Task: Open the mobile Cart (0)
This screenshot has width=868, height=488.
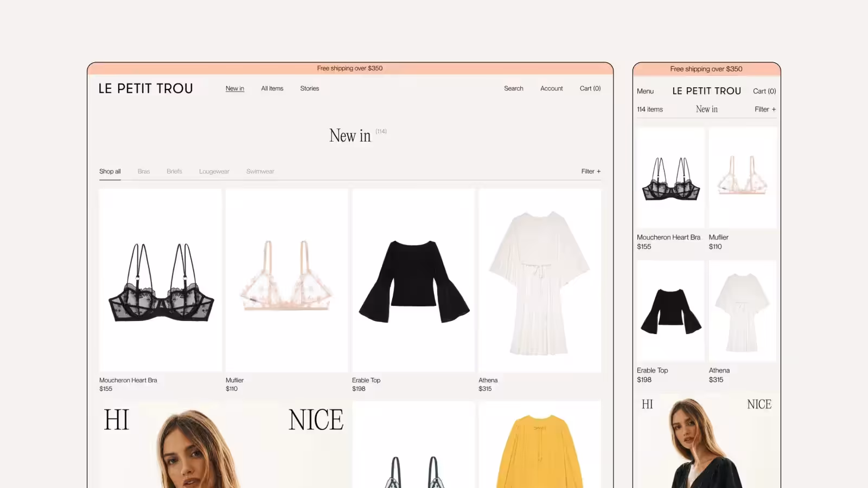Action: coord(764,91)
